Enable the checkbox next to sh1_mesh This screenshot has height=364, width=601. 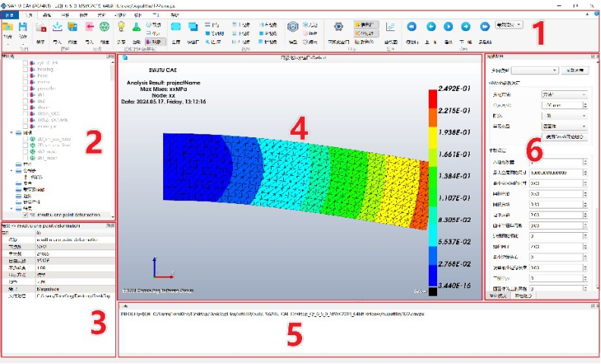pyautogui.click(x=25, y=158)
